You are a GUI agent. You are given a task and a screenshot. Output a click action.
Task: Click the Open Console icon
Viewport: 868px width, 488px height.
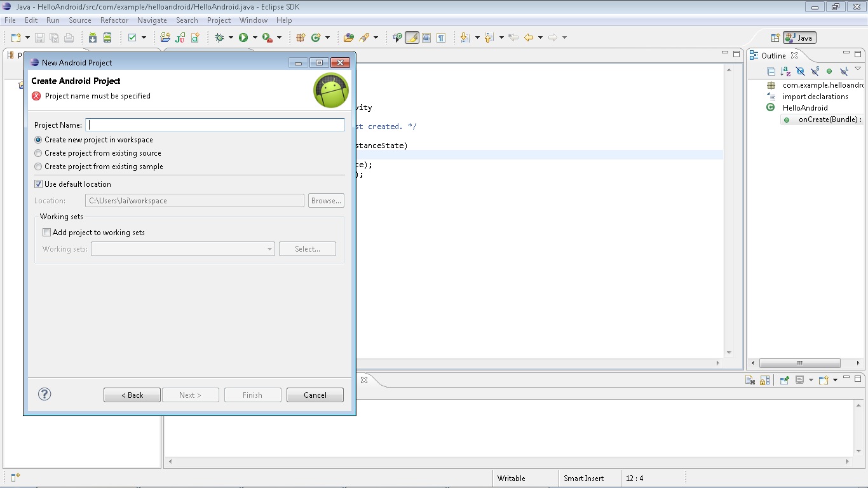(824, 380)
